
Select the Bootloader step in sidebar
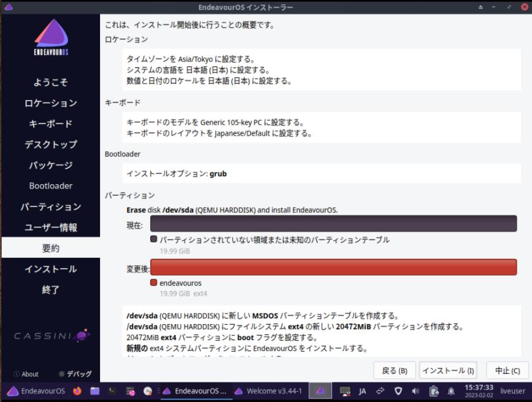click(50, 185)
